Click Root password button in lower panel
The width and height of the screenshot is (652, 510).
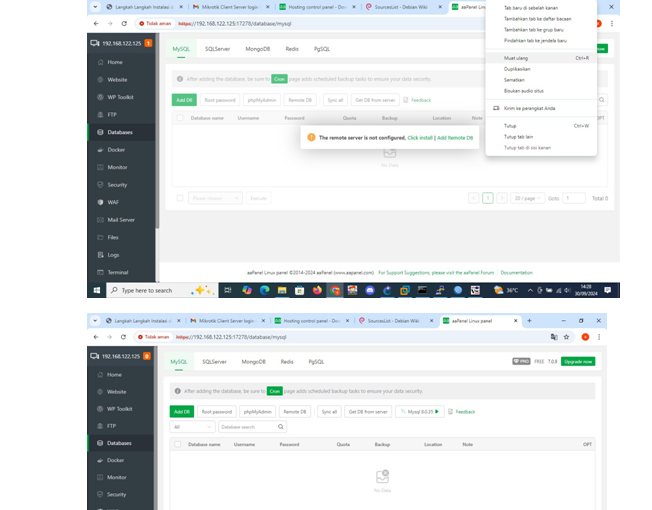pyautogui.click(x=217, y=411)
